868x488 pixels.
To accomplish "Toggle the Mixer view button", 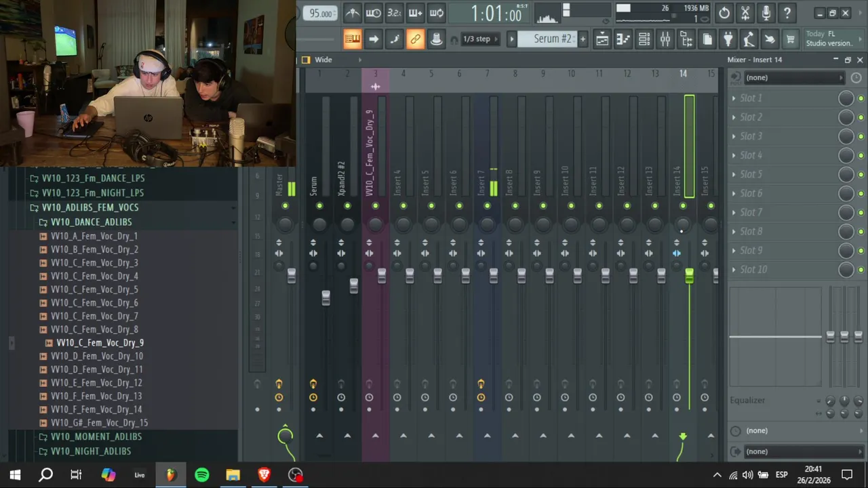I will 665,39.
